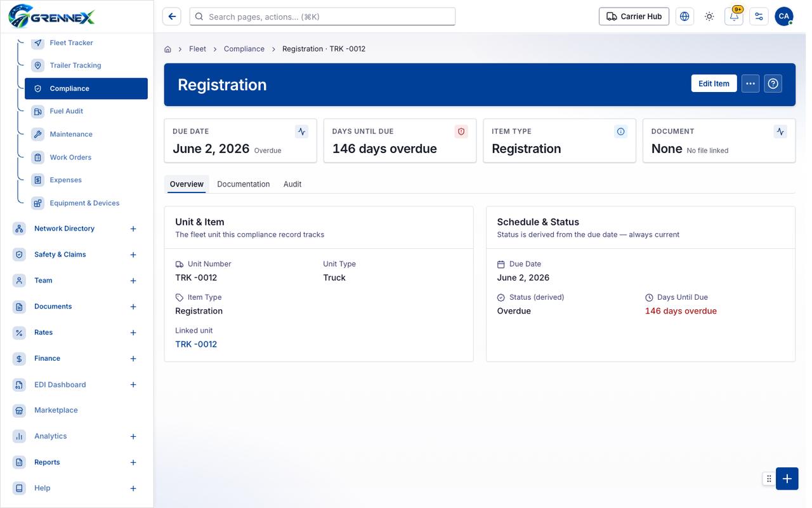812x508 pixels.
Task: Expand the Analytics section
Action: point(133,436)
